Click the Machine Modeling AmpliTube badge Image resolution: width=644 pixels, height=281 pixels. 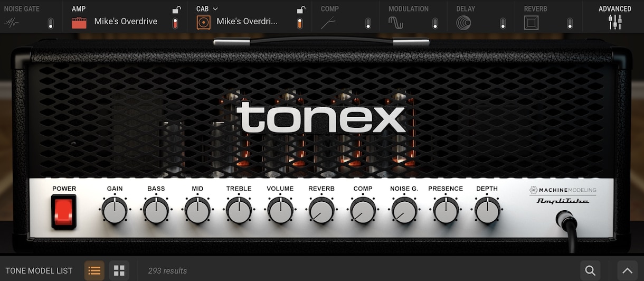[x=562, y=195]
